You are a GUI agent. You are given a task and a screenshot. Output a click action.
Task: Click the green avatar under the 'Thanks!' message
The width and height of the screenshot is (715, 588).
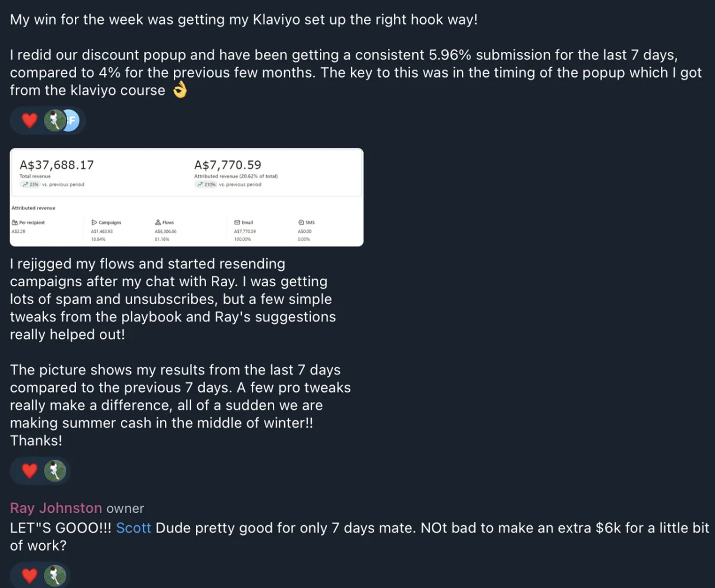[55, 471]
